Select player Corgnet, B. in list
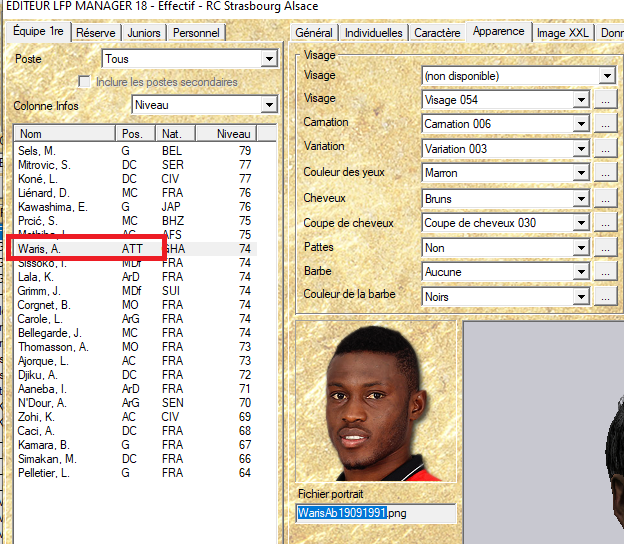Image resolution: width=624 pixels, height=544 pixels. (x=135, y=305)
